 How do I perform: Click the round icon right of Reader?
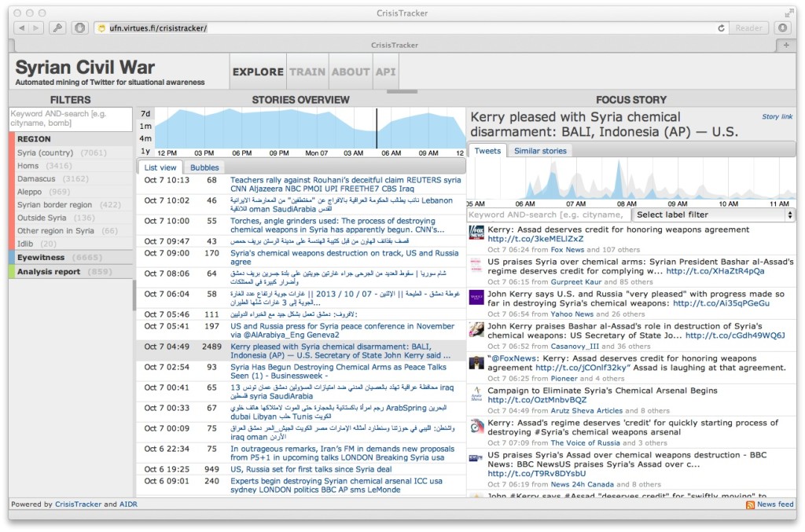782,28
